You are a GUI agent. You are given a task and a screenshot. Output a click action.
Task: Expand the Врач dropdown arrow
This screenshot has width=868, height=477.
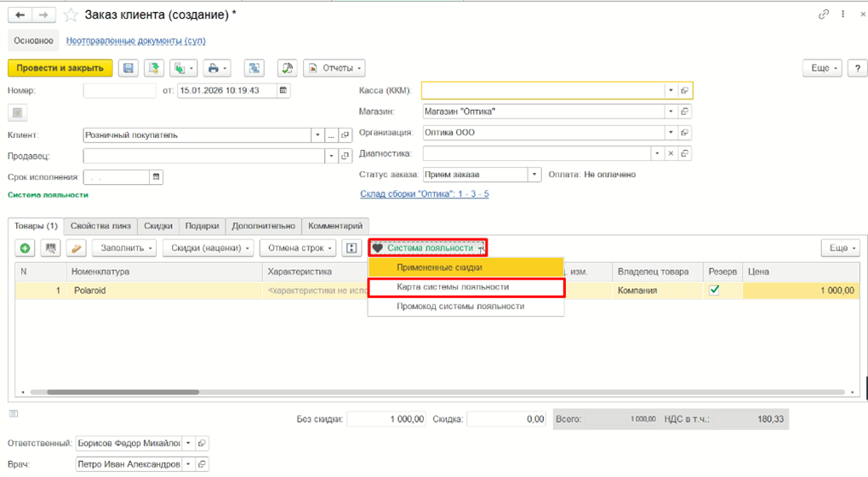[188, 464]
